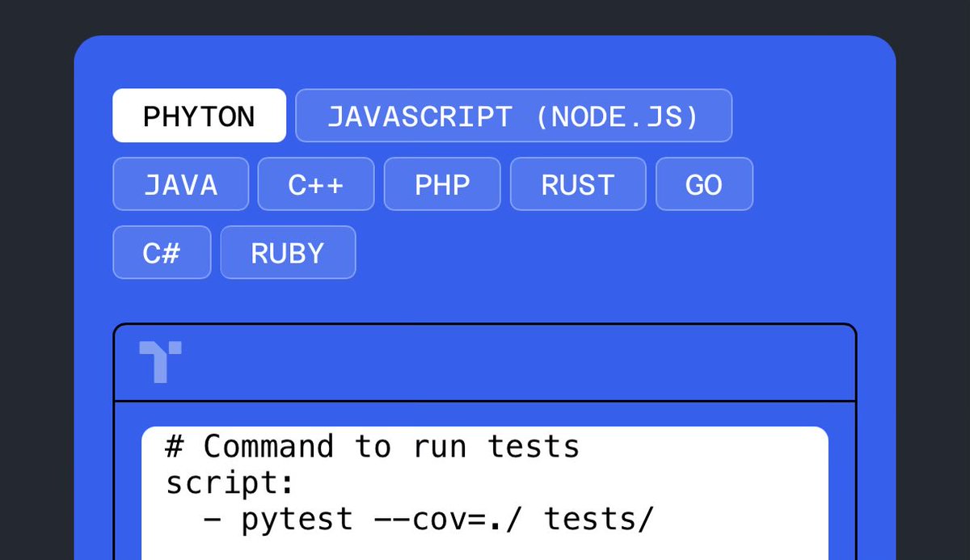Click the 'script:' line in code
Viewport: 970px width, 560px height.
[x=230, y=482]
